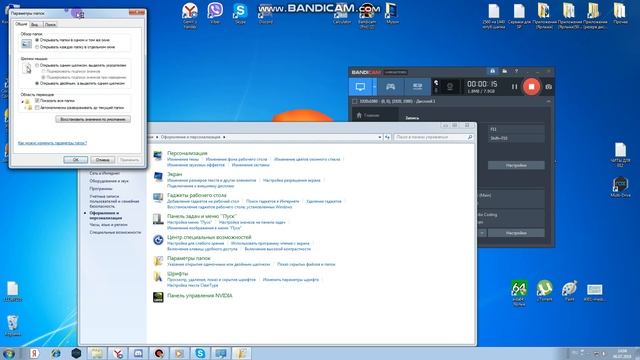This screenshot has width=640, height=360.
Task: Click restore defaults button in folder options
Action: tap(93, 119)
